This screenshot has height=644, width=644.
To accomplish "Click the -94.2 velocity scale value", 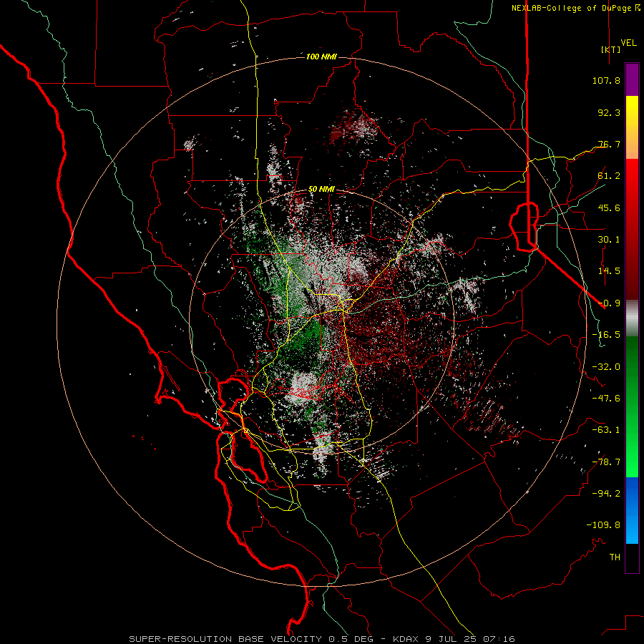I will (606, 494).
